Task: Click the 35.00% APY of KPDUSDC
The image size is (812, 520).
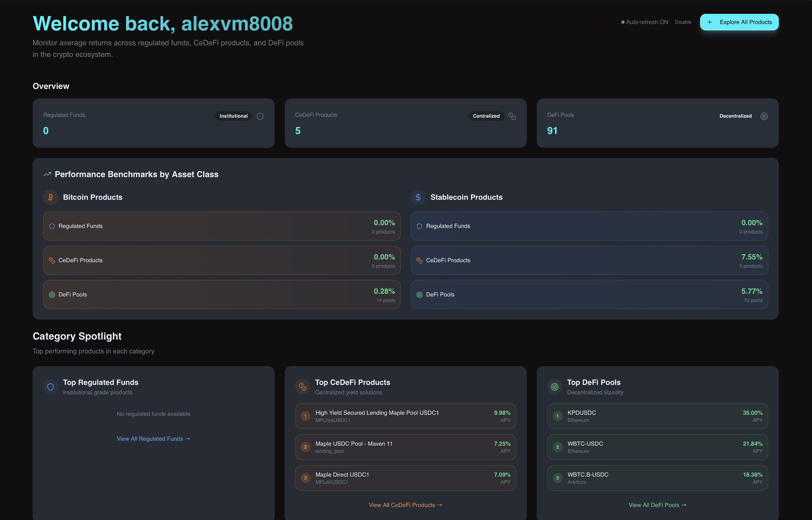Action: click(752, 413)
